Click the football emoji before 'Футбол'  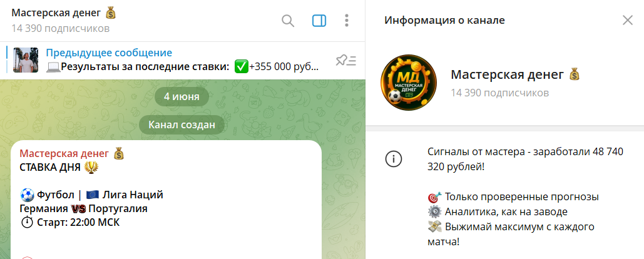pyautogui.click(x=27, y=195)
